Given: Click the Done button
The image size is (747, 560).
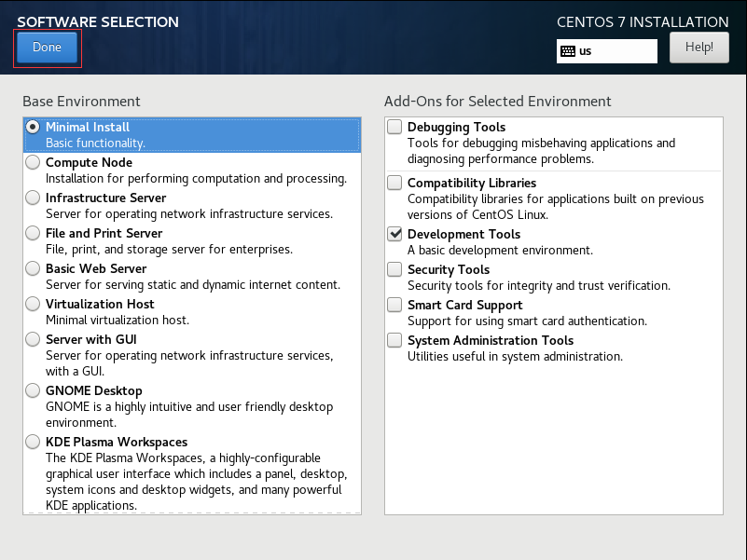Looking at the screenshot, I should coord(47,48).
